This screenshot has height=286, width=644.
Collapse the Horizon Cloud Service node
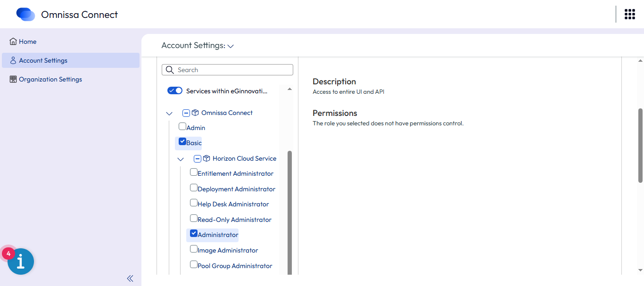(181, 159)
